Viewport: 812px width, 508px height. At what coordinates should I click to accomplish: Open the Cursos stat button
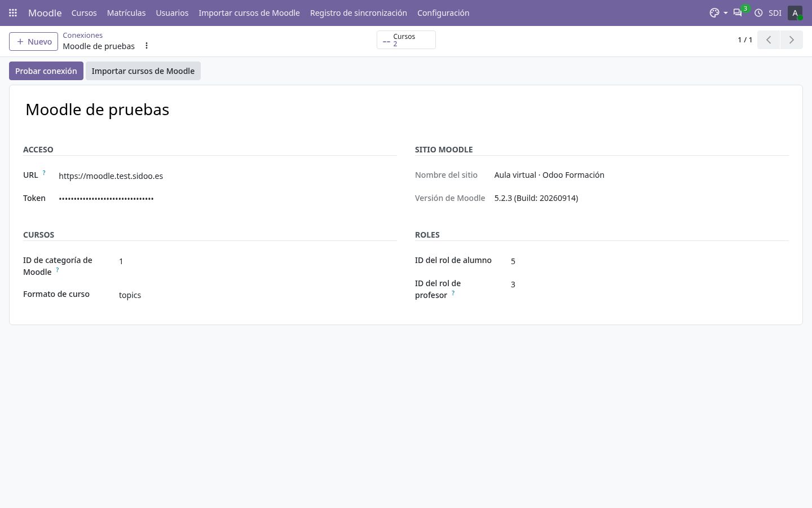coord(406,40)
